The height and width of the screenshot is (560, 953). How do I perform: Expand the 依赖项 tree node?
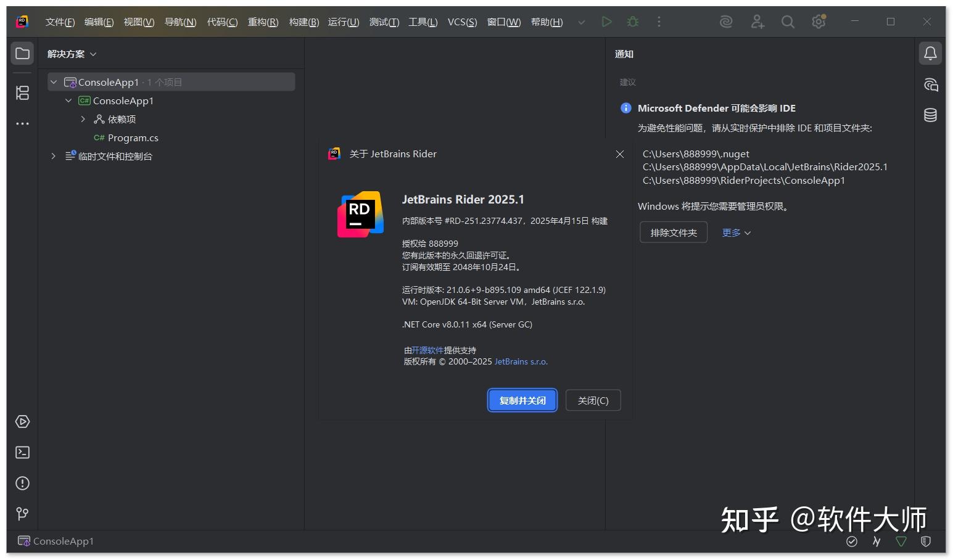point(83,119)
